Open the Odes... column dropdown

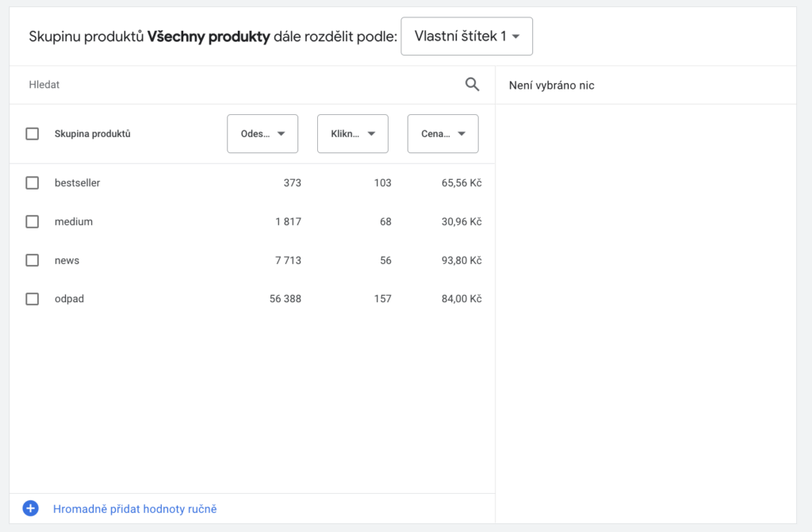[262, 134]
